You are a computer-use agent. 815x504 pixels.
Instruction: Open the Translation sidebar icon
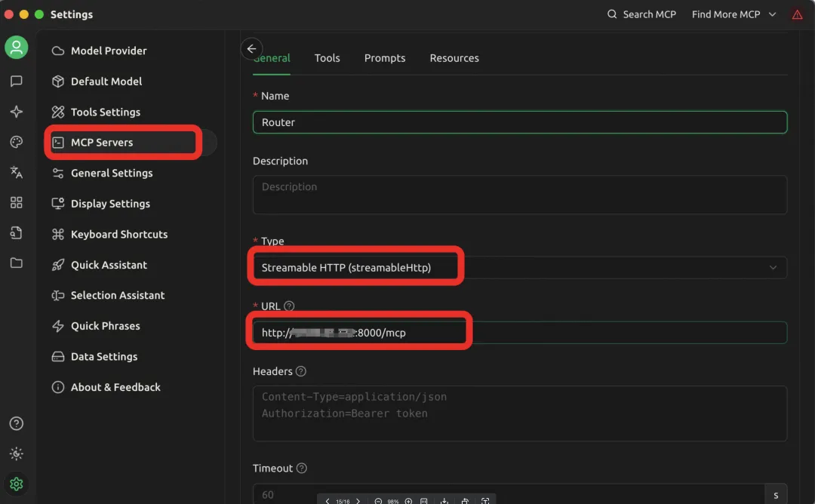(x=17, y=172)
